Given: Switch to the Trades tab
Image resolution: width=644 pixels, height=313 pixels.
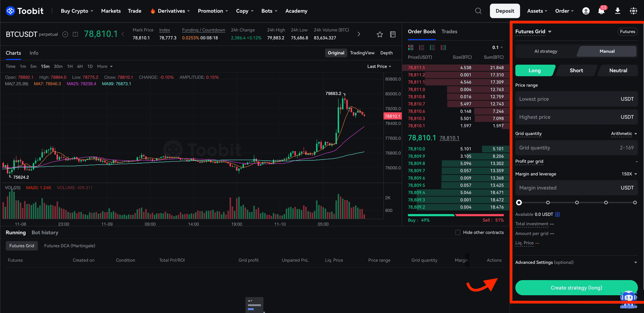Looking at the screenshot, I should click(449, 31).
